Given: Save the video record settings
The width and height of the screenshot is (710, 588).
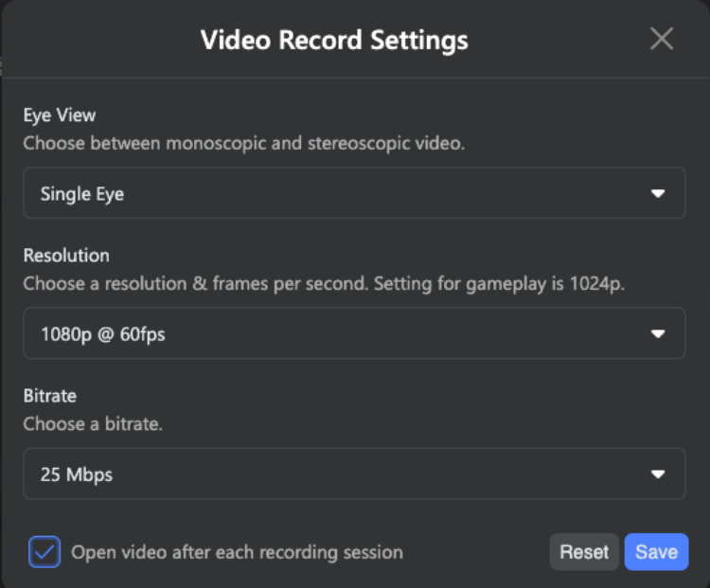Looking at the screenshot, I should 656,552.
